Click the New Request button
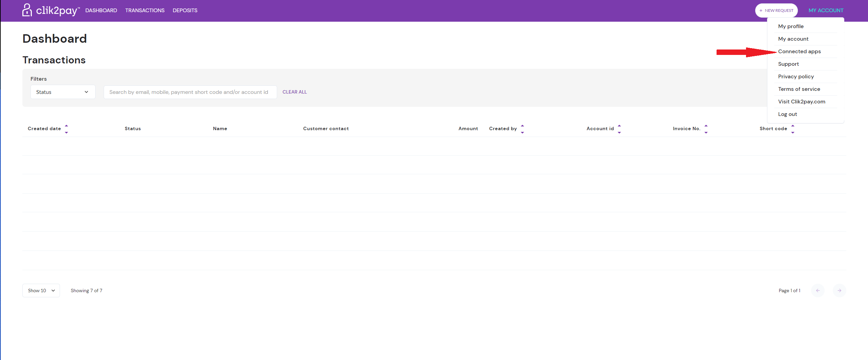The width and height of the screenshot is (868, 360). [776, 11]
